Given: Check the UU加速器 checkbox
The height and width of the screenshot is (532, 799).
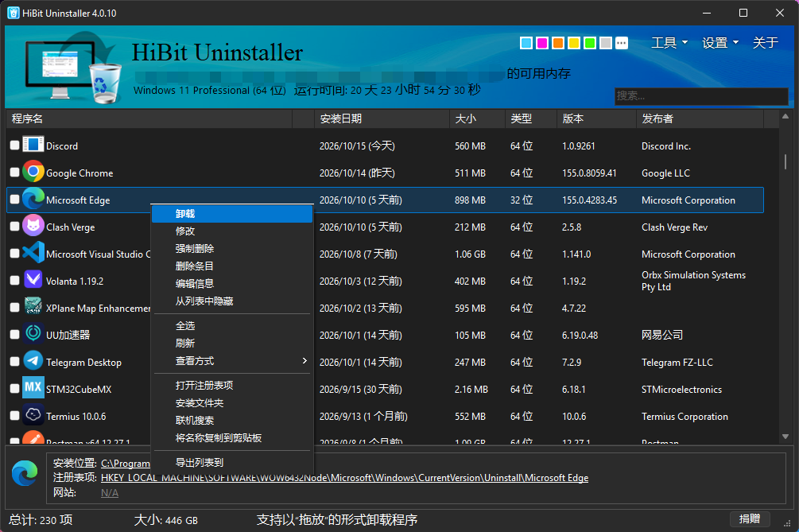Looking at the screenshot, I should click(x=15, y=334).
